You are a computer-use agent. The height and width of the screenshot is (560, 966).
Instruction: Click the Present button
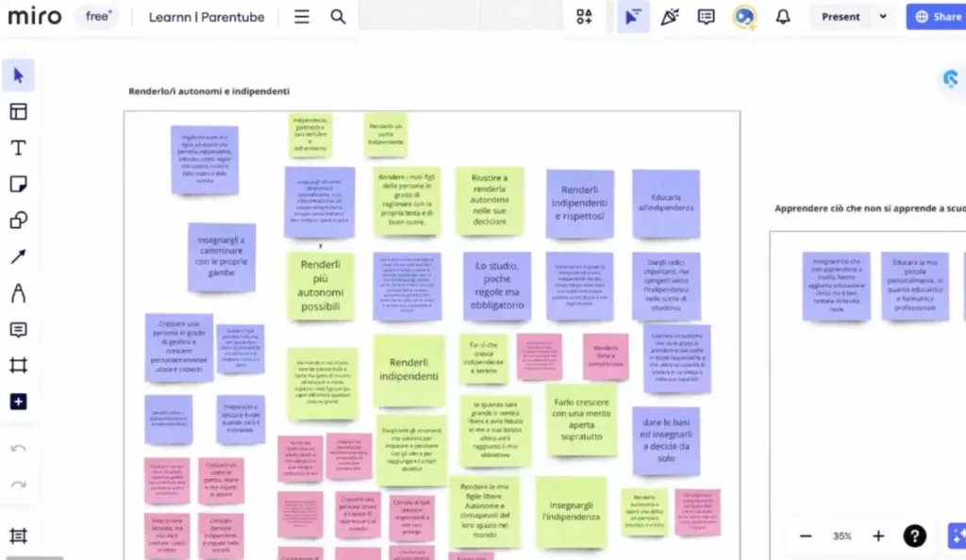click(x=841, y=17)
